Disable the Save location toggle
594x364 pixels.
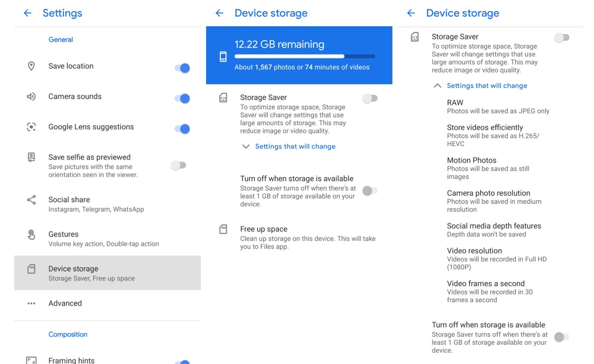[x=182, y=68]
